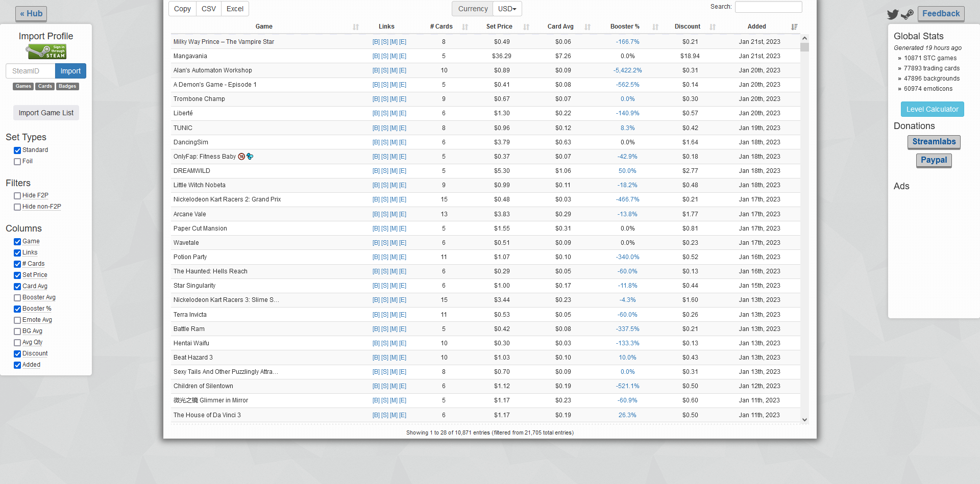Enable Booster Avg column
The image size is (980, 484).
pyautogui.click(x=17, y=298)
